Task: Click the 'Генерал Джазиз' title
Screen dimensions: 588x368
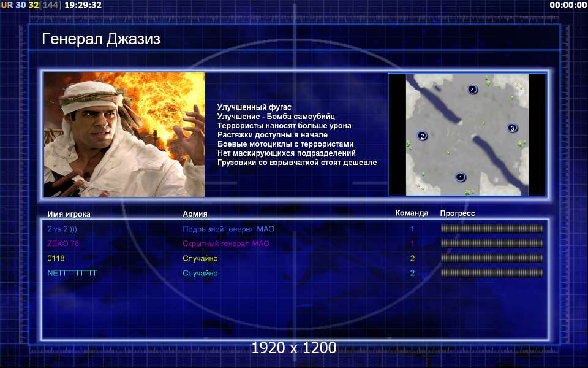Action: (101, 39)
